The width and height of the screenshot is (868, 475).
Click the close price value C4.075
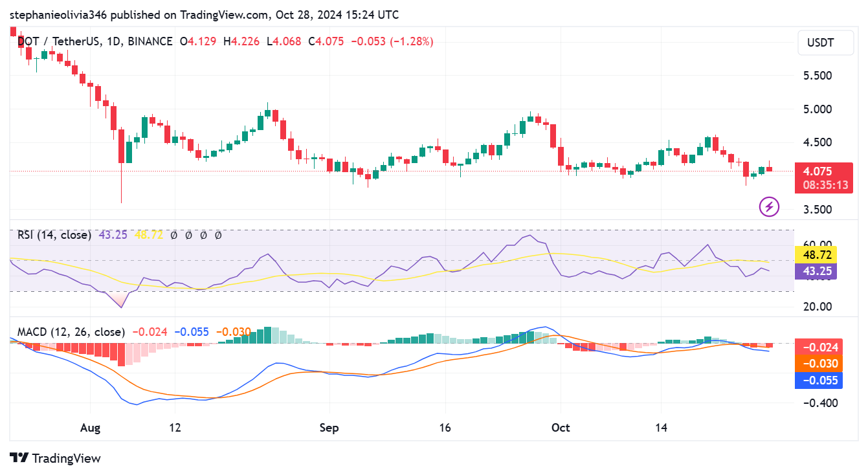(326, 41)
